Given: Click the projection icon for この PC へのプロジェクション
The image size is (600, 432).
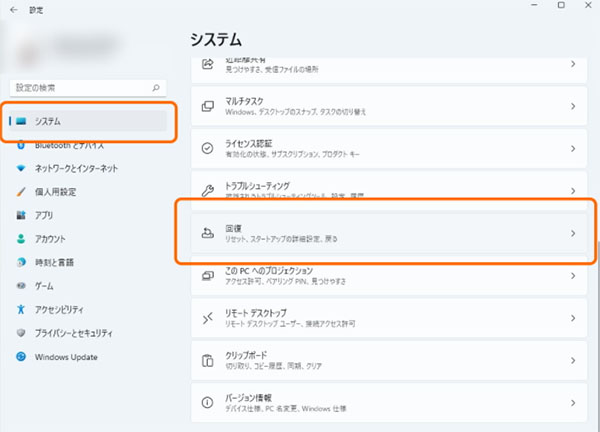Looking at the screenshot, I should pos(207,276).
